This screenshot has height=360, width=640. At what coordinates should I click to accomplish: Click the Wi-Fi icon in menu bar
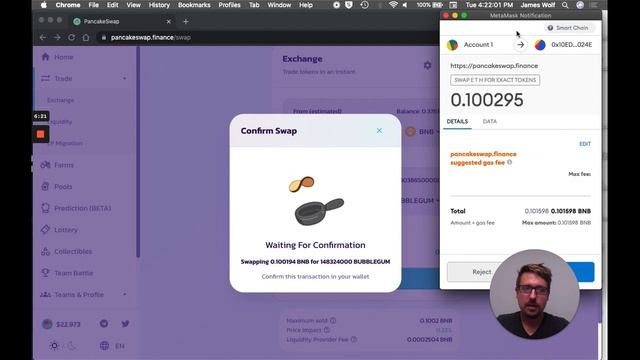pyautogui.click(x=393, y=5)
